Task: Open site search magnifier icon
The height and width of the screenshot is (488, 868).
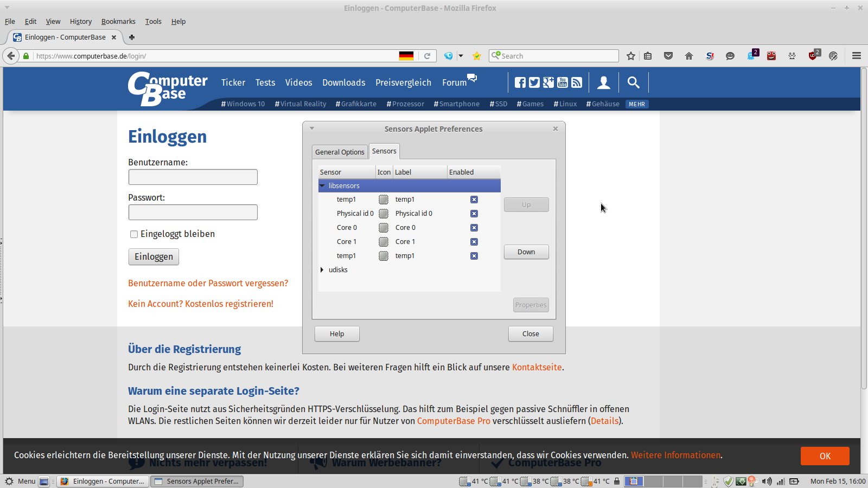Action: pyautogui.click(x=633, y=82)
